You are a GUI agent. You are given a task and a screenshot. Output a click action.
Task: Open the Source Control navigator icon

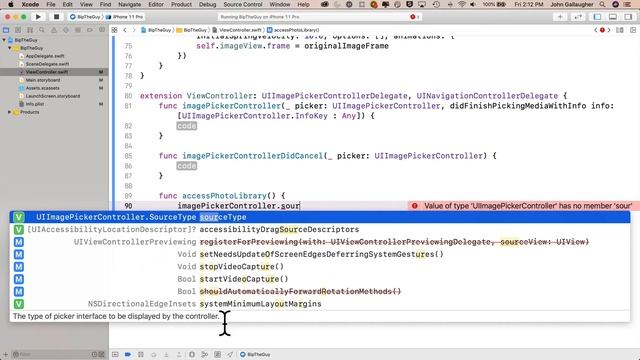click(x=18, y=30)
